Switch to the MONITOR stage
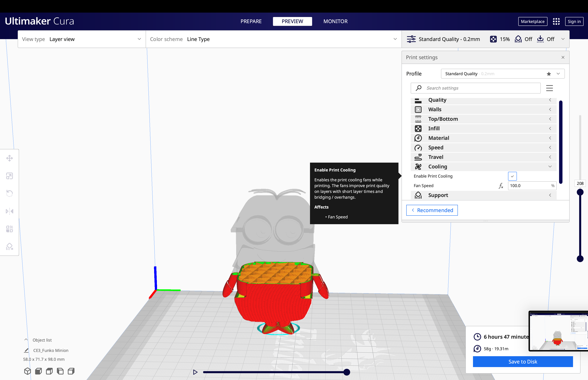Viewport: 588px width, 380px height. tap(335, 21)
